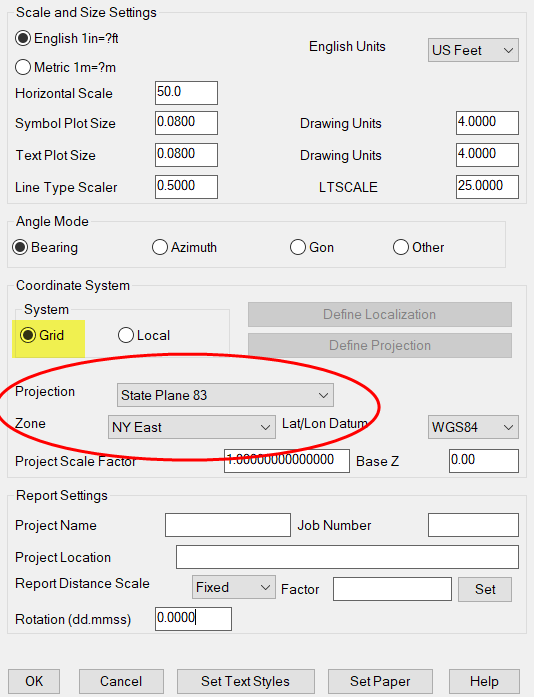
Task: Click the LTSCALE value field
Action: [x=487, y=187]
